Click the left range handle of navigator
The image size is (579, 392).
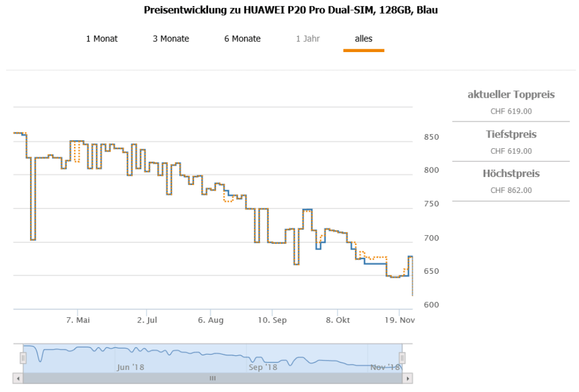coord(23,358)
